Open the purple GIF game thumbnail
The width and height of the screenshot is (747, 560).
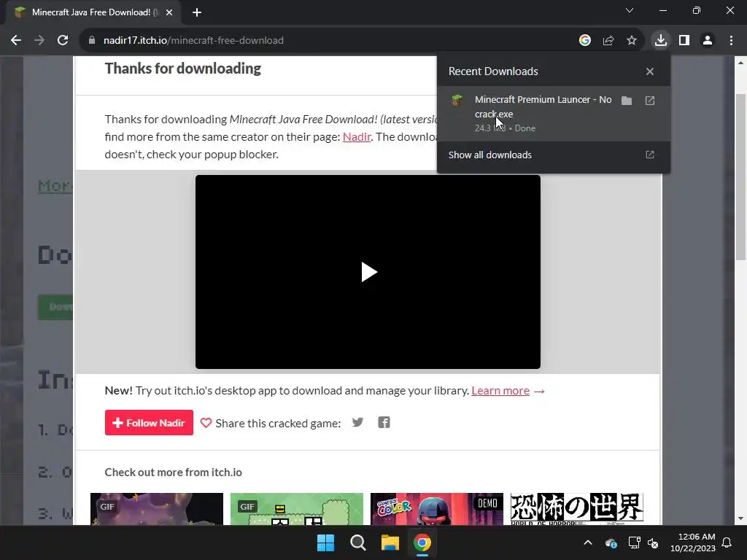tap(157, 509)
